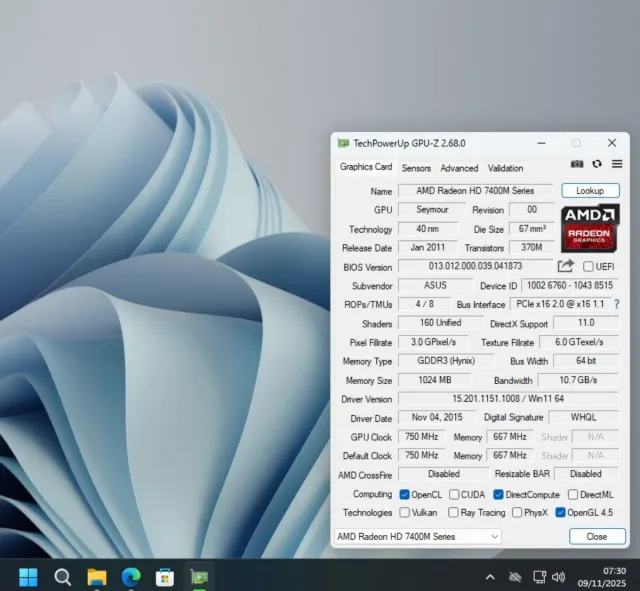Click Subvendor value ASUS
Image resolution: width=640 pixels, height=591 pixels.
[x=436, y=285]
